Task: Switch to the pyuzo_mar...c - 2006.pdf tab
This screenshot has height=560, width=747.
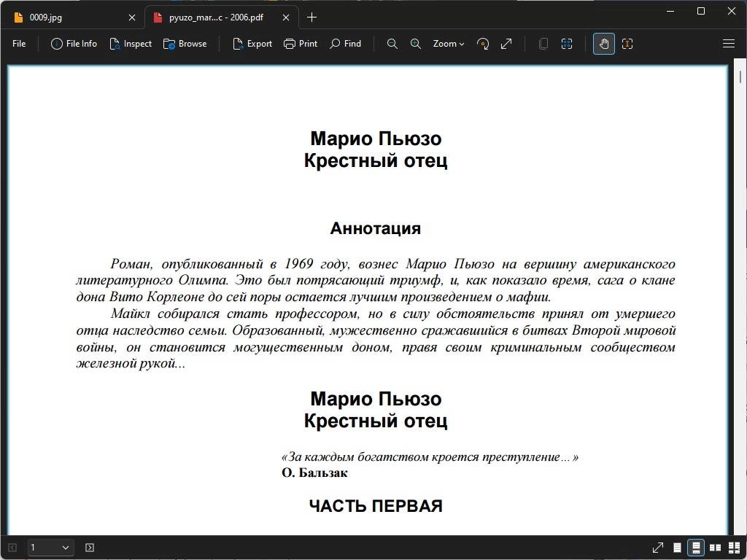Action: coord(222,17)
